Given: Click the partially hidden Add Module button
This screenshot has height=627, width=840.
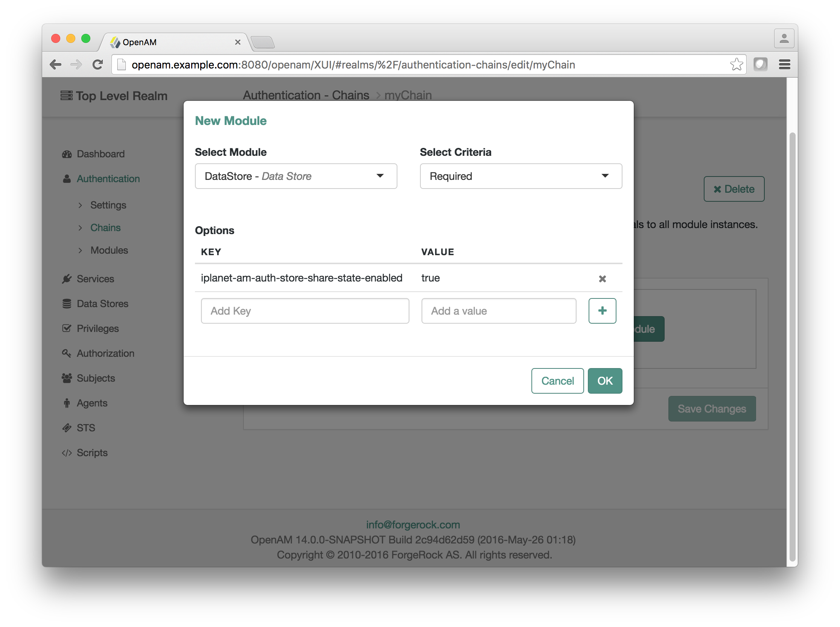Looking at the screenshot, I should pos(649,329).
